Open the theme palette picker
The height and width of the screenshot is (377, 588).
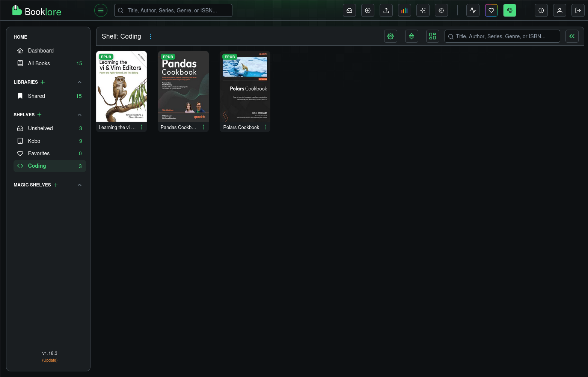pos(510,10)
